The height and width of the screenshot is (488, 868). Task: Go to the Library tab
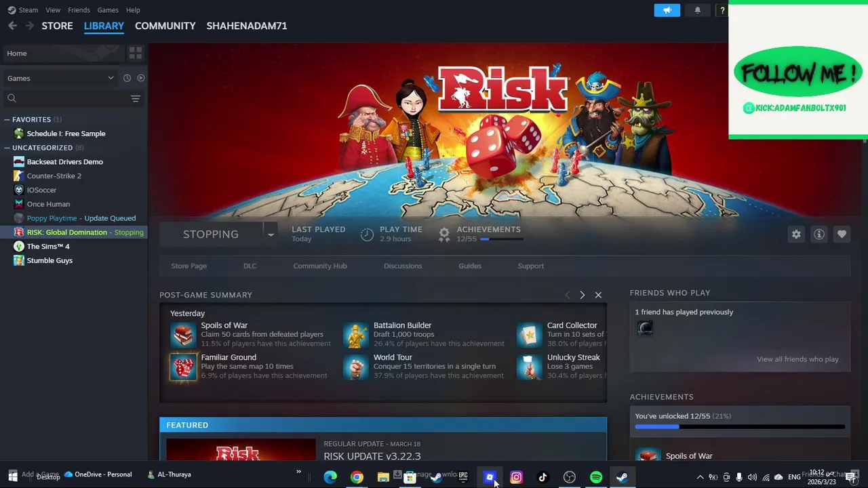pos(104,26)
